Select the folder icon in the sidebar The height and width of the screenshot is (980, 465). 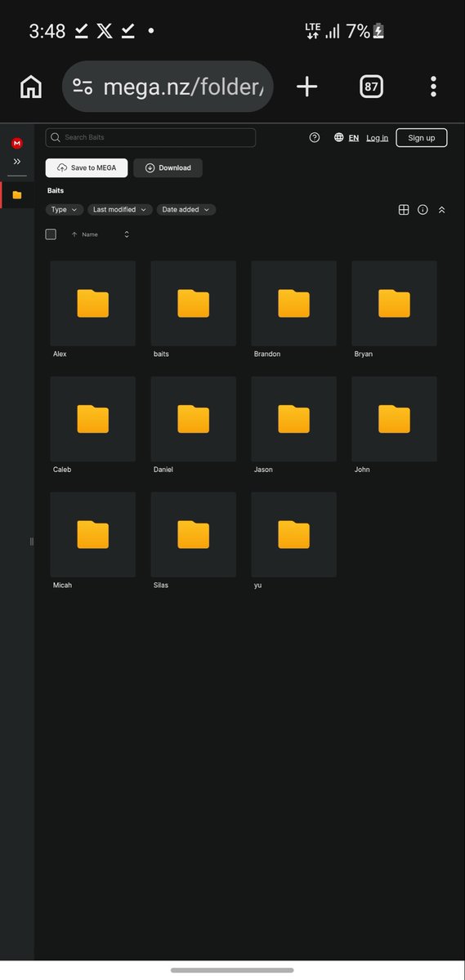[x=17, y=195]
